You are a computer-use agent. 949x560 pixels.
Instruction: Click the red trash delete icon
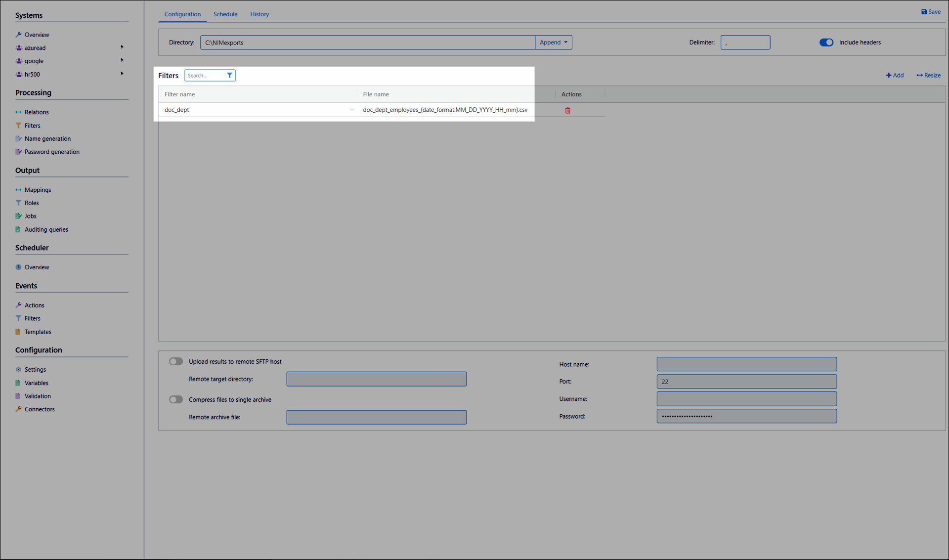(567, 110)
